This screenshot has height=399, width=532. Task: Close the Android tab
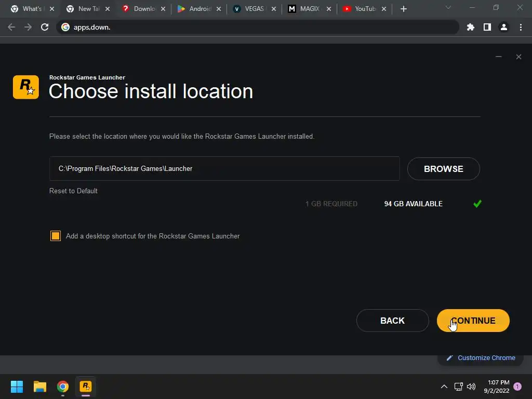219,9
